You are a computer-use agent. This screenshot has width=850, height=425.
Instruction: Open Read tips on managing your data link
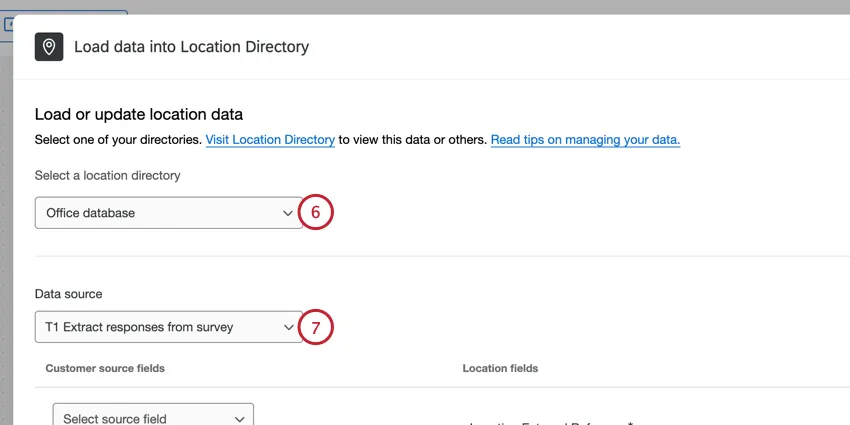585,140
